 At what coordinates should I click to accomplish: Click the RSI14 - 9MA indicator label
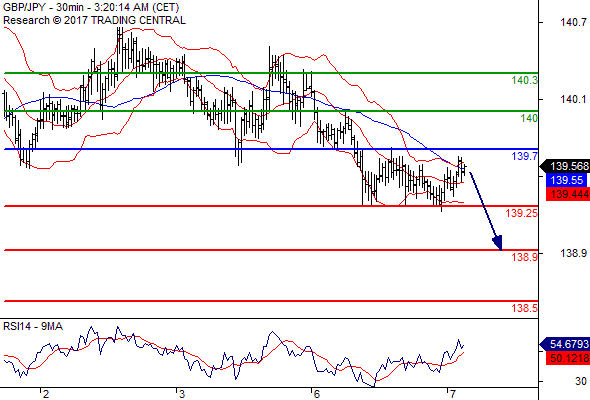tap(33, 326)
